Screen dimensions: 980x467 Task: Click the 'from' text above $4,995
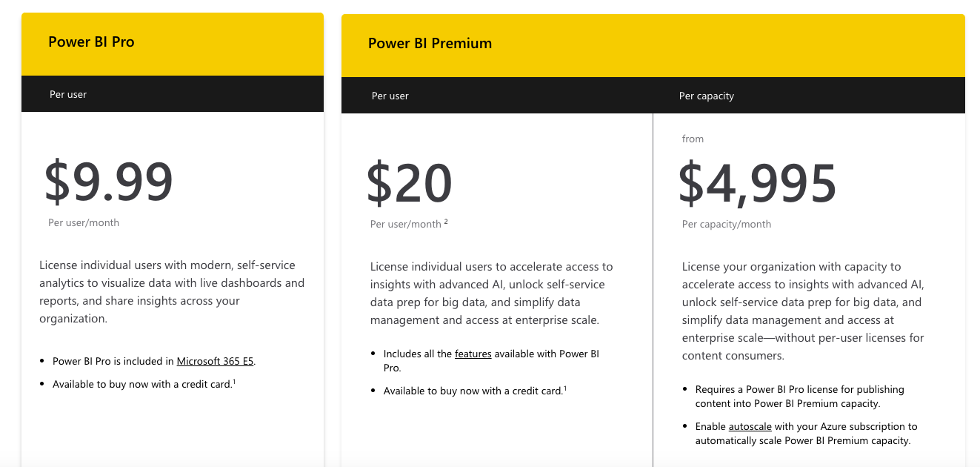point(693,139)
